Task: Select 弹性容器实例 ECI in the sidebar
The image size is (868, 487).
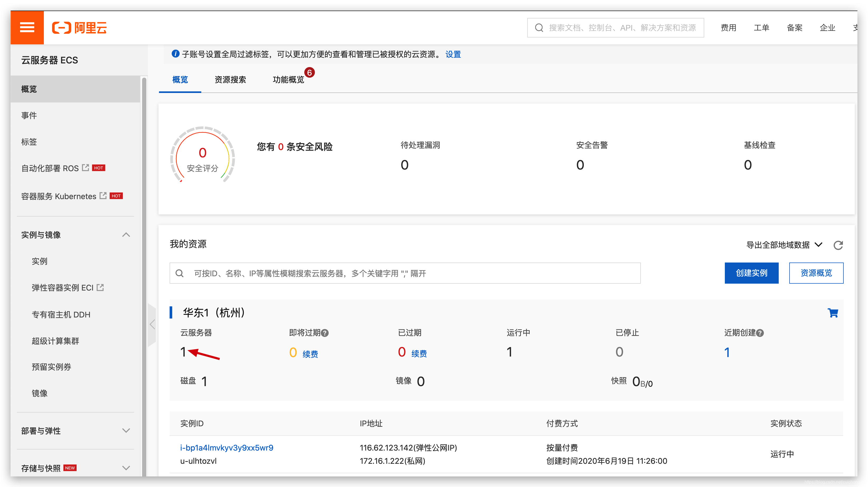Action: [62, 288]
